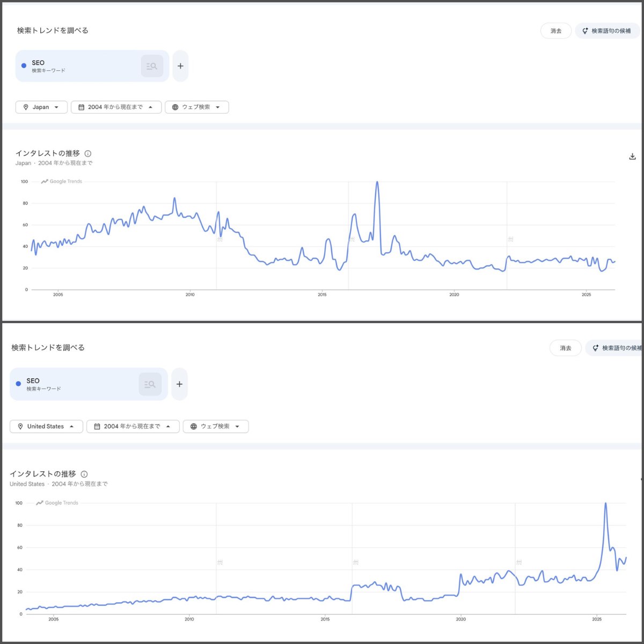Screen dimensions: 644x644
Task: Click the blue dot of the Japan SEO term
Action: tap(24, 65)
